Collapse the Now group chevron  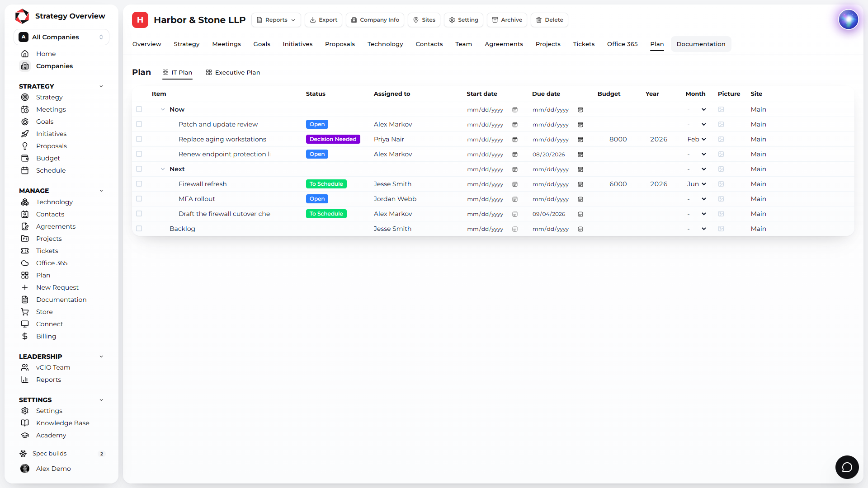pos(163,109)
